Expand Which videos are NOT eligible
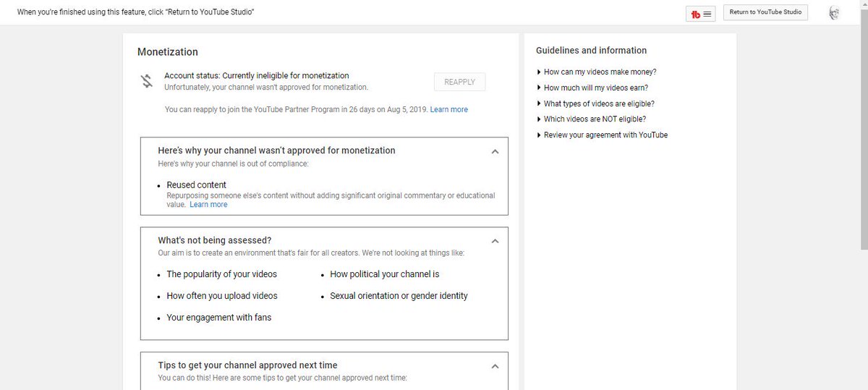This screenshot has height=390, width=868. click(591, 119)
